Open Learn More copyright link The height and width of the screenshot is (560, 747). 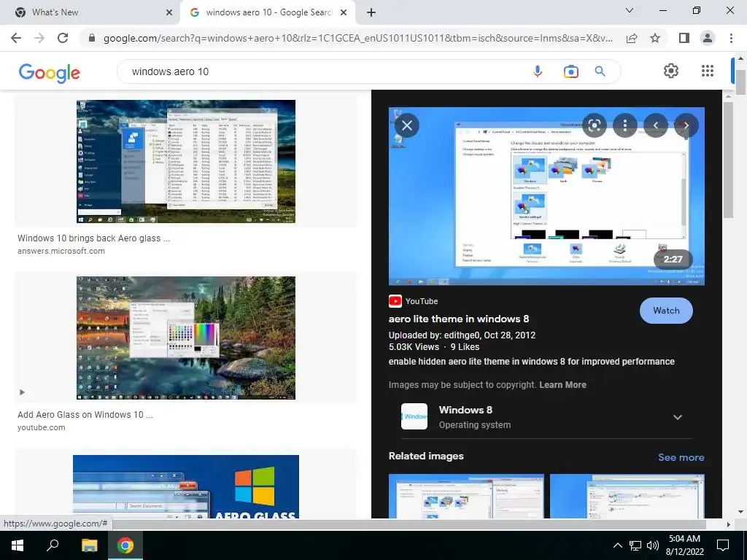562,385
